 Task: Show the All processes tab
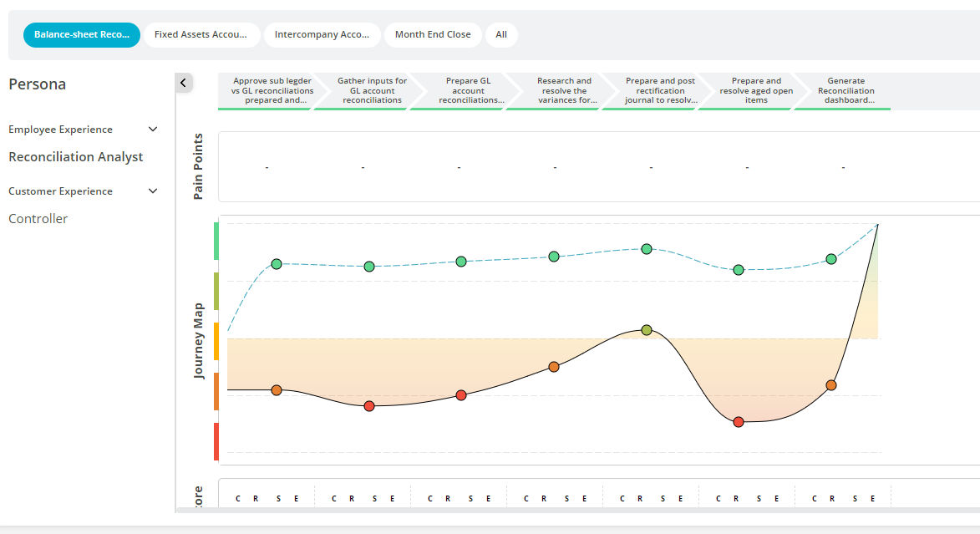coord(501,35)
